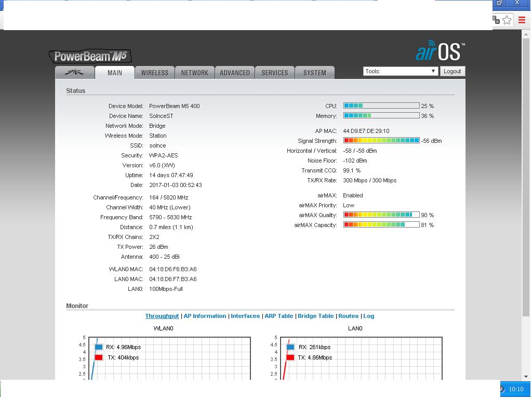Image resolution: width=532 pixels, height=399 pixels.
Task: Click the Horizontal / Vertical value "-58 / -58 dBm"
Action: coord(360,151)
